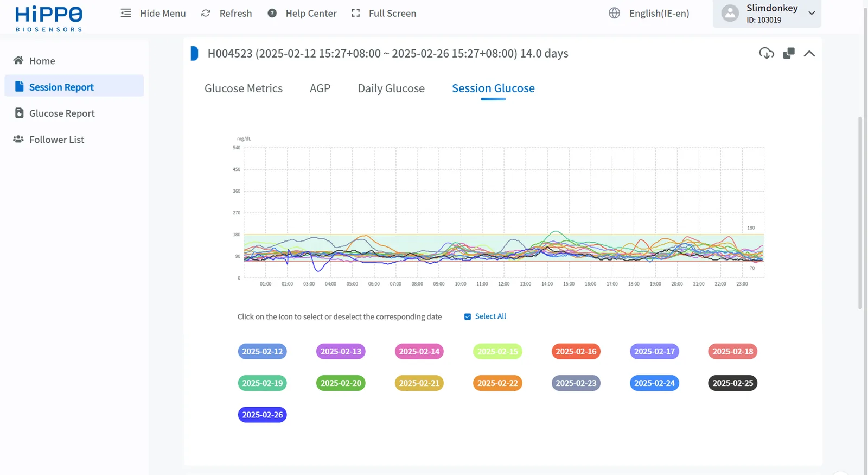This screenshot has height=475, width=868.
Task: Toggle the 2025-02-22 date pill
Action: point(497,383)
